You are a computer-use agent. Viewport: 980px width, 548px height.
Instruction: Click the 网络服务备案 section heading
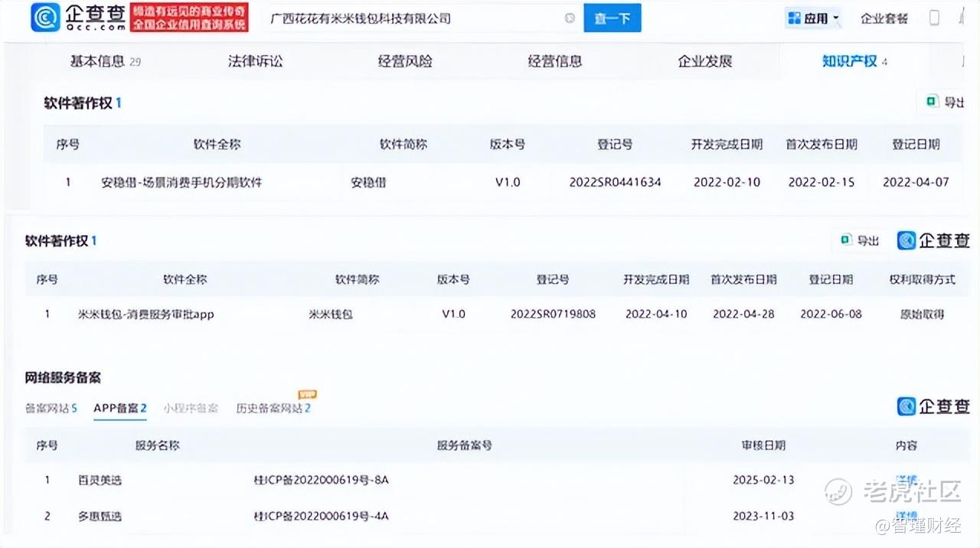(x=63, y=378)
